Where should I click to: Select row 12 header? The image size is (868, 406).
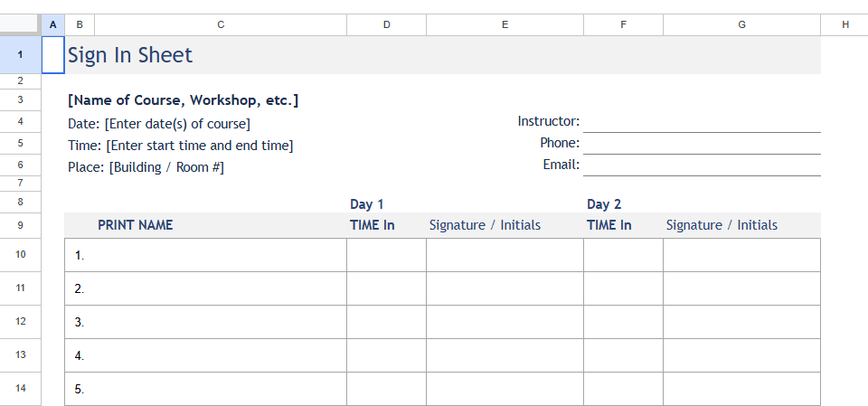pyautogui.click(x=20, y=322)
